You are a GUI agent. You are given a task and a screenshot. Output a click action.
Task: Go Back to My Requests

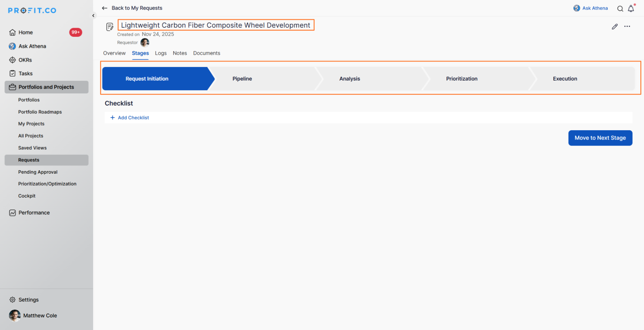[137, 8]
